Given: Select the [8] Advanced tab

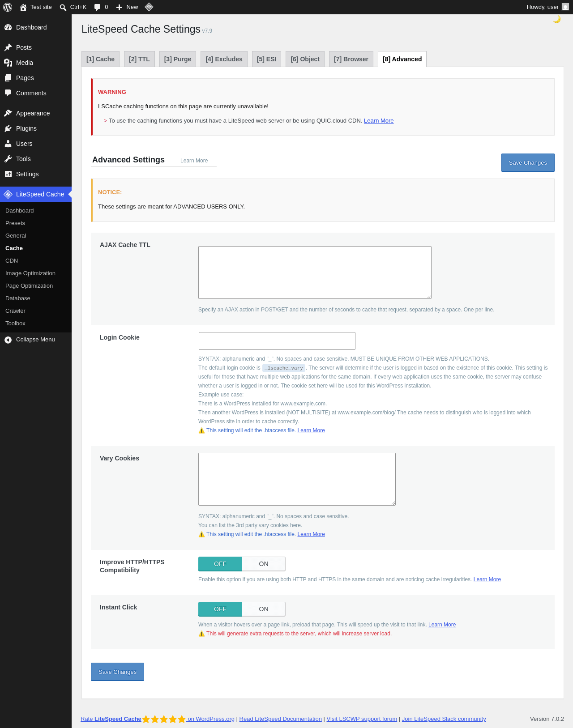Looking at the screenshot, I should click(x=402, y=59).
